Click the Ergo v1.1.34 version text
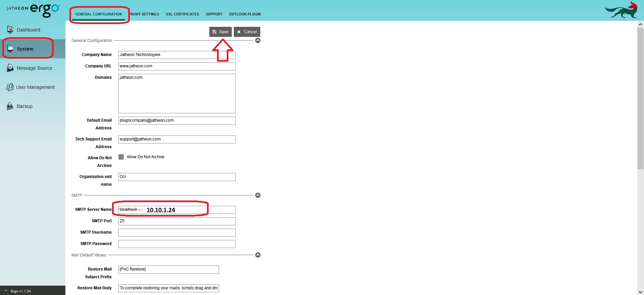644x295 pixels. [x=21, y=291]
